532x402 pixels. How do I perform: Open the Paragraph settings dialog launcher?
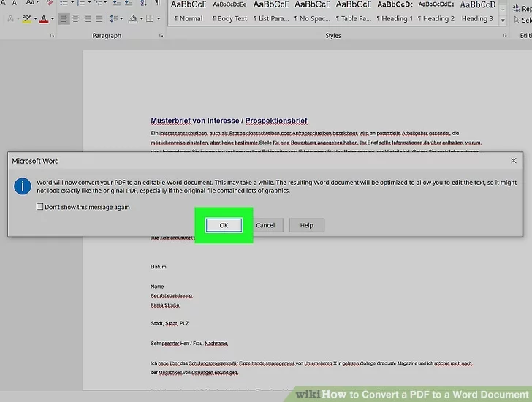pos(161,35)
